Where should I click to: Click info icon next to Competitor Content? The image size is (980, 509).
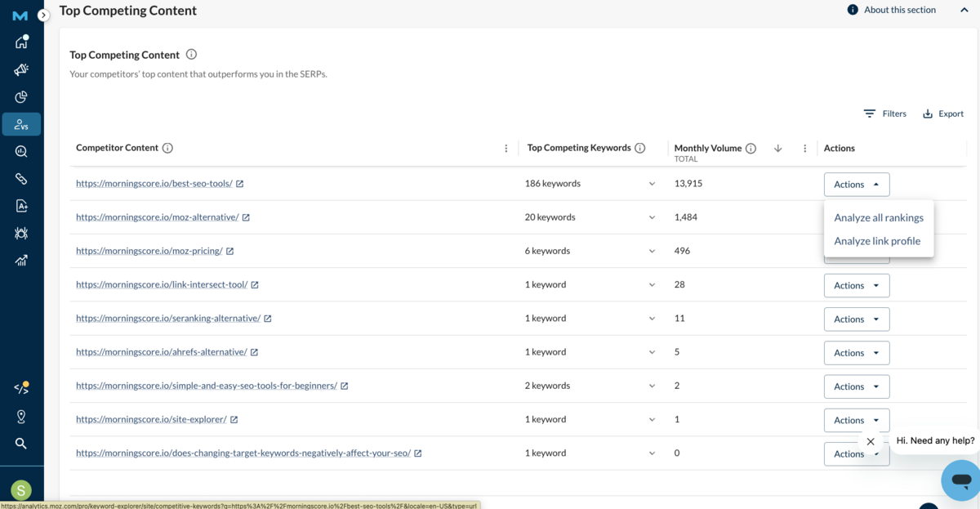pyautogui.click(x=167, y=148)
